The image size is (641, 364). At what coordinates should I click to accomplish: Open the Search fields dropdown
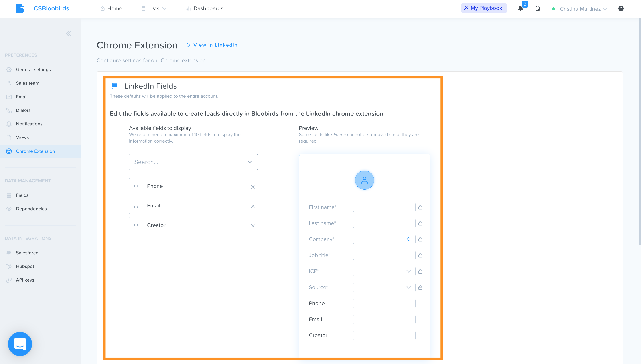(193, 162)
